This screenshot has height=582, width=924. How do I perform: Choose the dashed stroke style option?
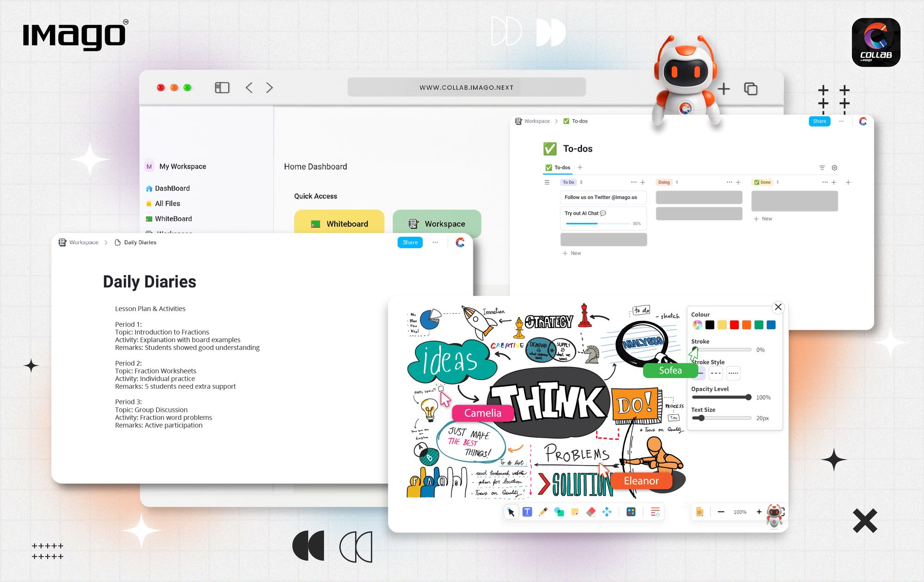716,373
